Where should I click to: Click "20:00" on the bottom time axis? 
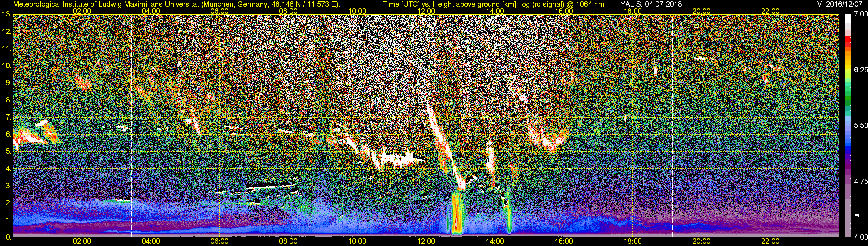(702, 242)
